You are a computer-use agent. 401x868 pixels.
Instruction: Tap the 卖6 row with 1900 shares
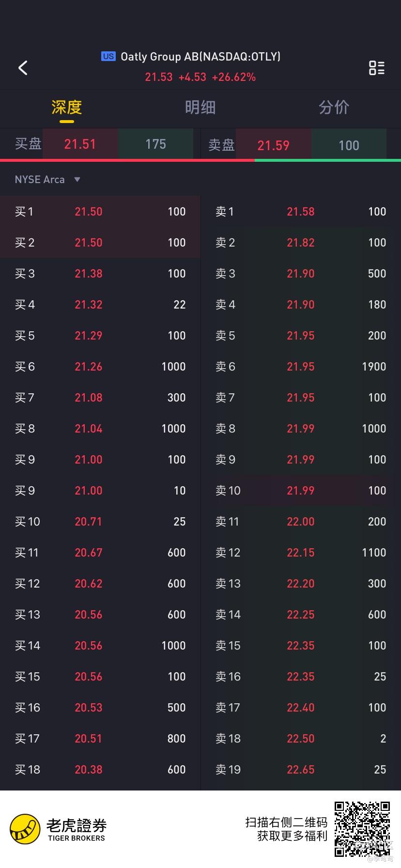tap(301, 367)
